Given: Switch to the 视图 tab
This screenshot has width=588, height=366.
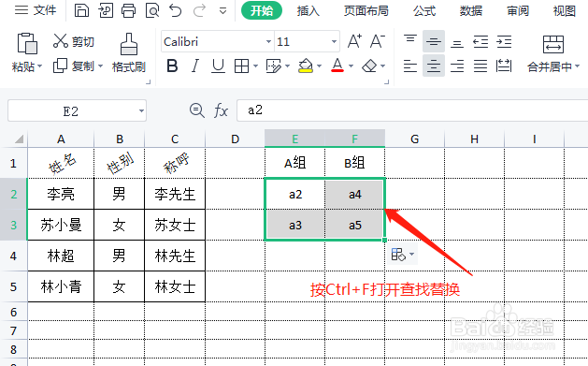Looking at the screenshot, I should coord(565,10).
